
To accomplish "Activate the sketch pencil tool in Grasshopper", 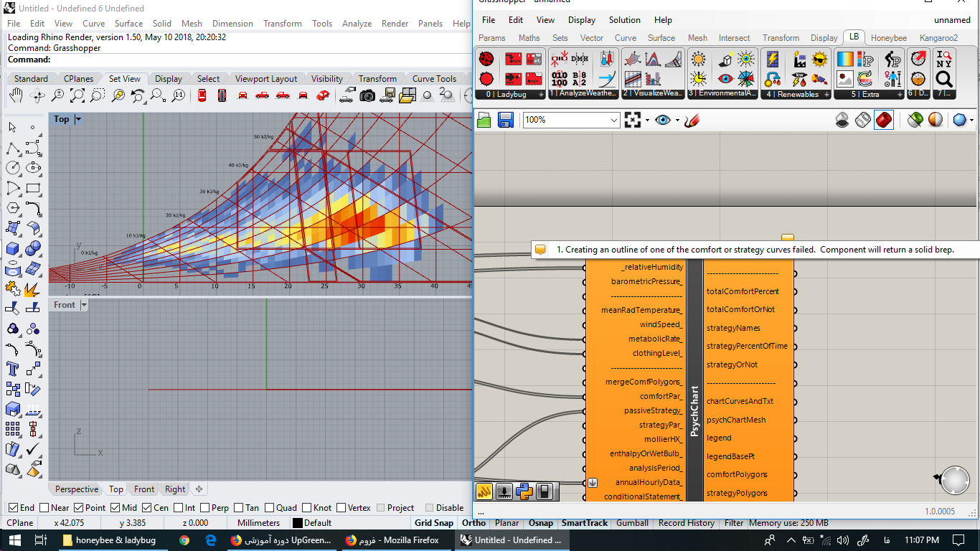I will pos(692,120).
